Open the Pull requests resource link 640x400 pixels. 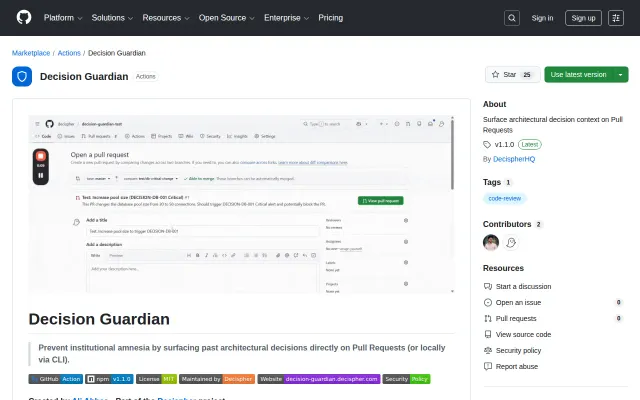(516, 318)
